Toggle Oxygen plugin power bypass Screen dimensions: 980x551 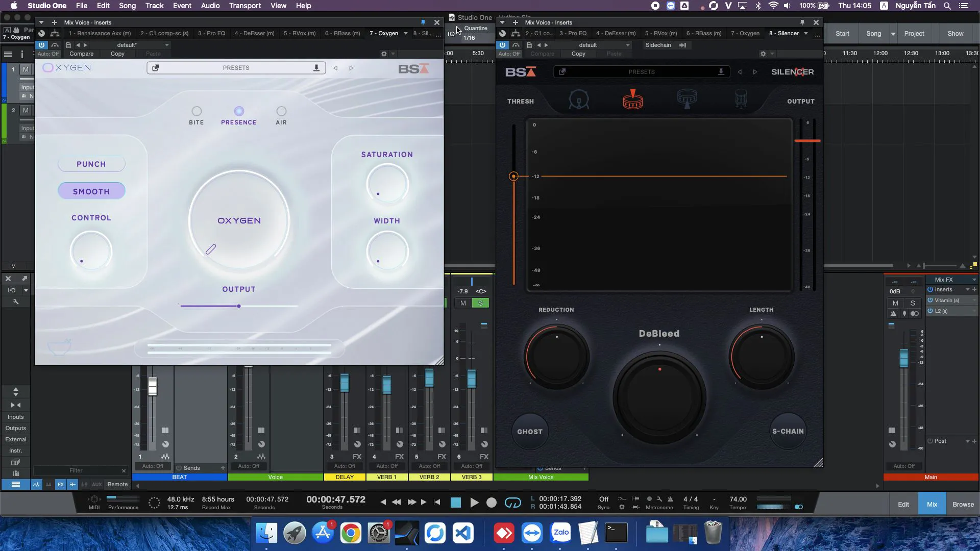[x=41, y=45]
